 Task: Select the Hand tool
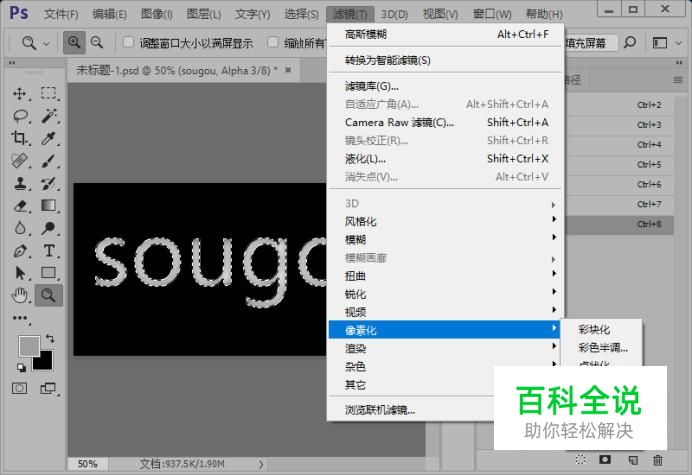coord(20,295)
